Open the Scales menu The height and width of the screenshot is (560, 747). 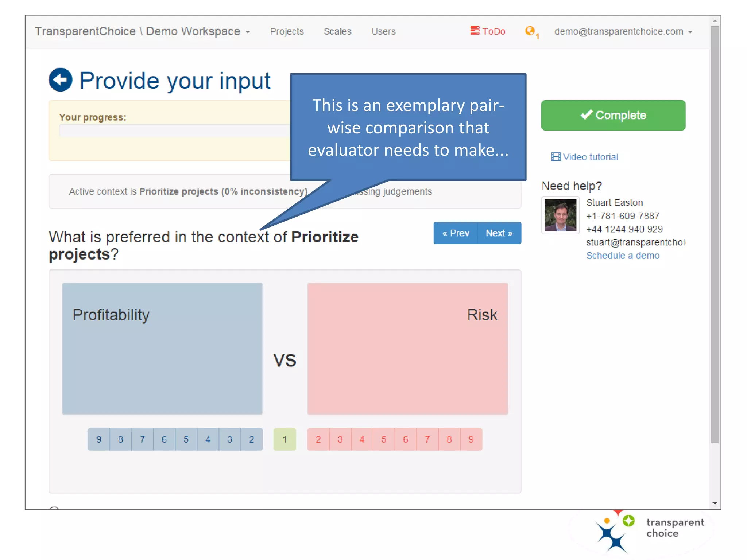[x=337, y=31]
